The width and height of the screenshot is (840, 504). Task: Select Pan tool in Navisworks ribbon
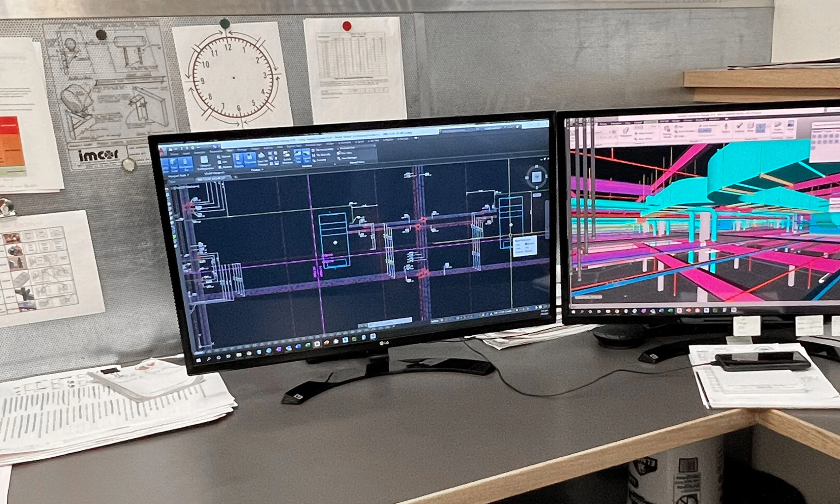[x=679, y=127]
